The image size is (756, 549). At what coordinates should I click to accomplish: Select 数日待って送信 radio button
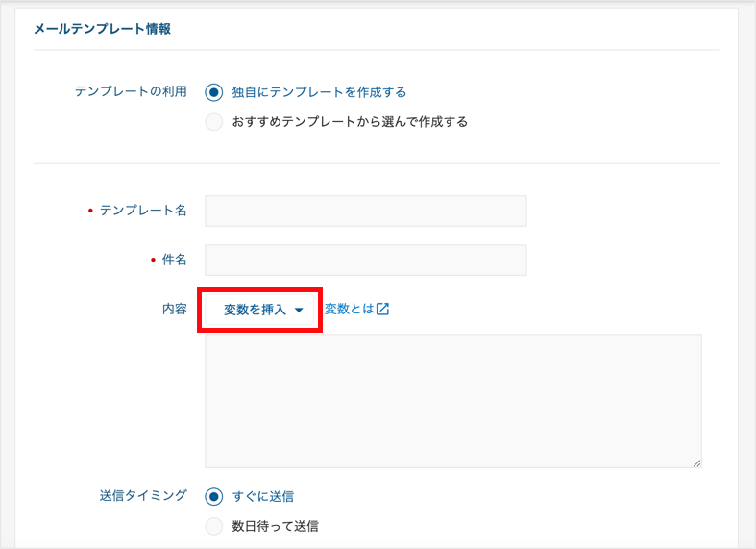click(213, 526)
